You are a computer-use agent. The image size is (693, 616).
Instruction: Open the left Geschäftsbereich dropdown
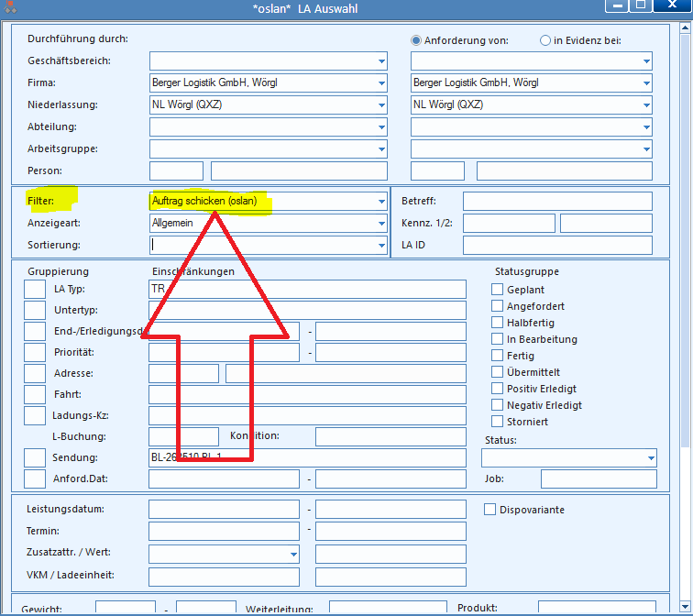coord(381,61)
